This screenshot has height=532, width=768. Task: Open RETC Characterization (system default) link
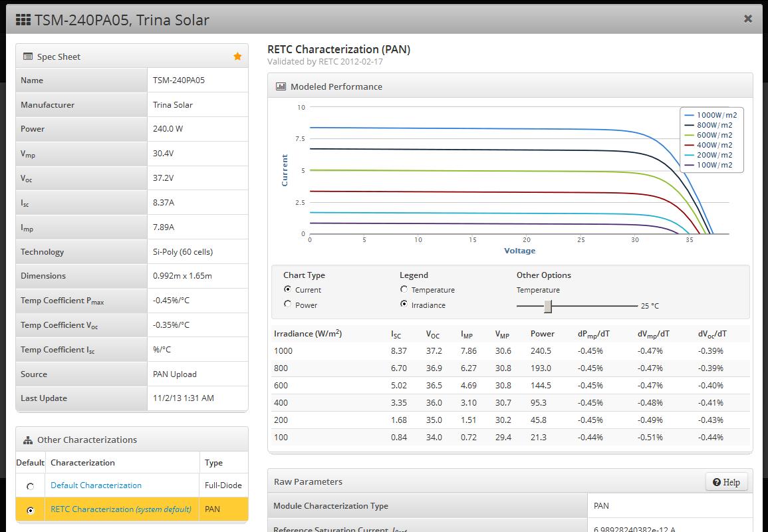[x=121, y=509]
